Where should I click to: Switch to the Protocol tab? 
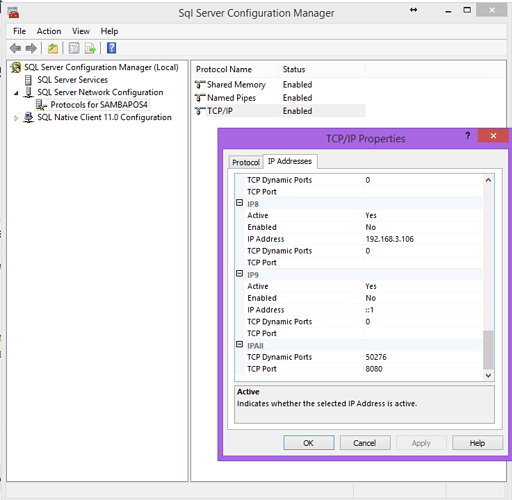pyautogui.click(x=246, y=162)
